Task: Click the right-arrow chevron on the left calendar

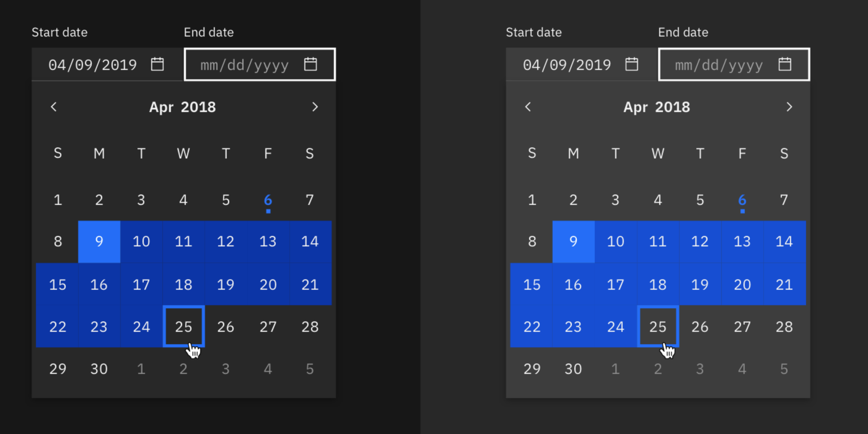Action: pyautogui.click(x=316, y=107)
